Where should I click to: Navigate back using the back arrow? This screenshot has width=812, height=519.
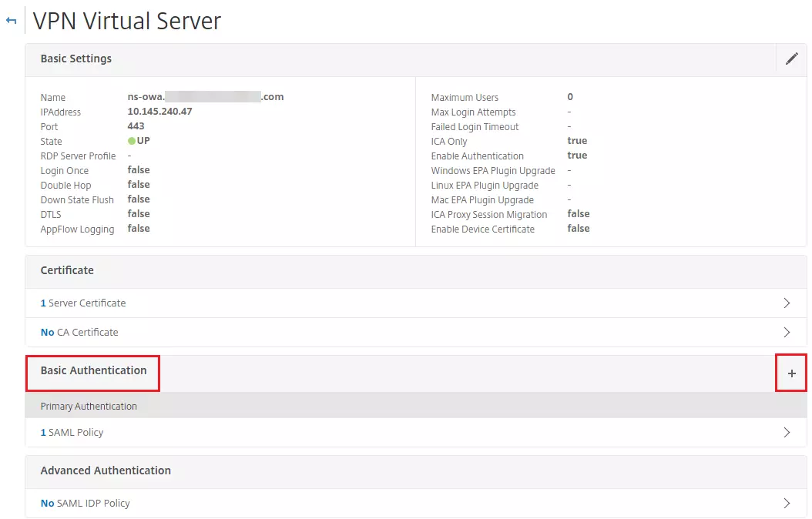[x=11, y=21]
